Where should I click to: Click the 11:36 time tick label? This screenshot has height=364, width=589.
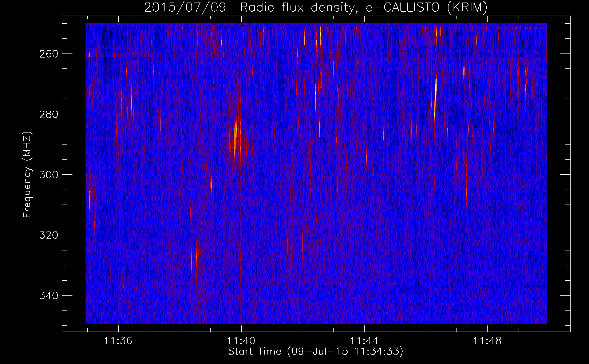tap(118, 341)
